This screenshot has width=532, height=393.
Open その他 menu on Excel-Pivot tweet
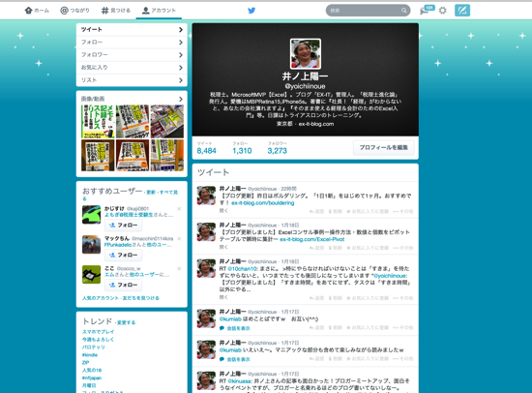coord(403,248)
